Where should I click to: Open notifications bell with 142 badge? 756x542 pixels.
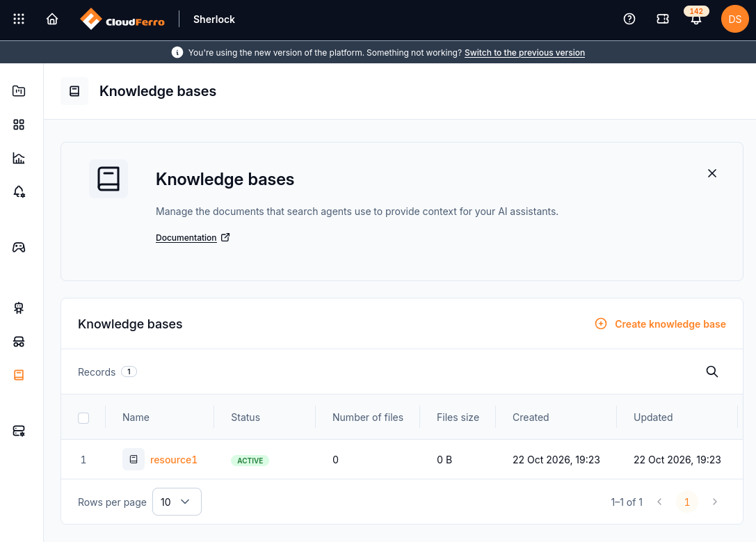tap(695, 17)
